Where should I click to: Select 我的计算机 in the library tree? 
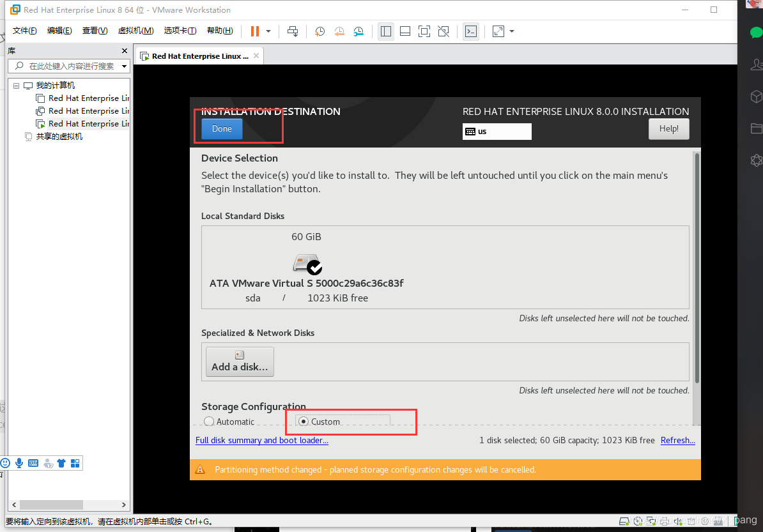point(55,86)
